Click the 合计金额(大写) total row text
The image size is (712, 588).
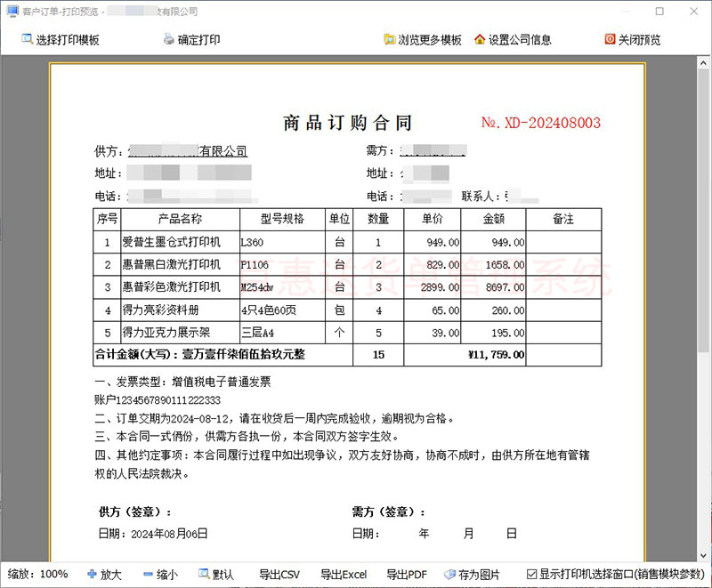199,355
